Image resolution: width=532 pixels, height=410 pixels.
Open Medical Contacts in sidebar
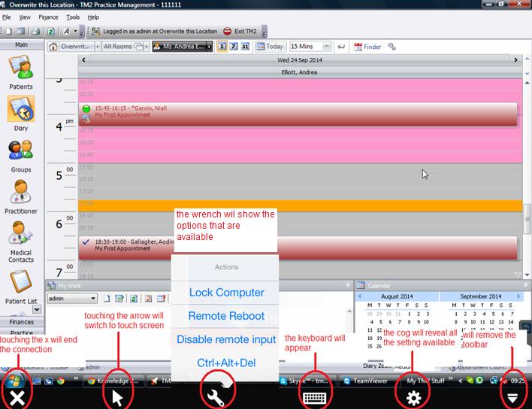(x=21, y=241)
